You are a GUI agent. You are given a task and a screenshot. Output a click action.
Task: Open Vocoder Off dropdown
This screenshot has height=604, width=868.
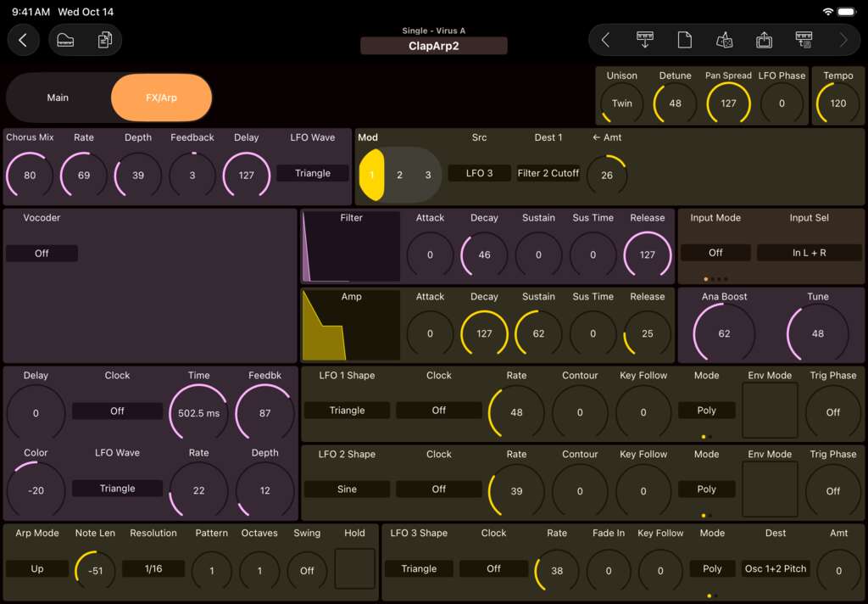(x=42, y=254)
